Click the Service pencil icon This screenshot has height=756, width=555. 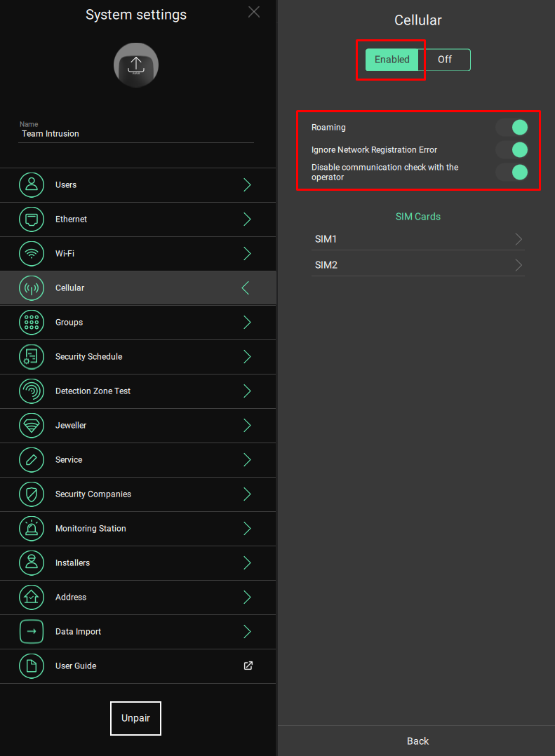[32, 459]
